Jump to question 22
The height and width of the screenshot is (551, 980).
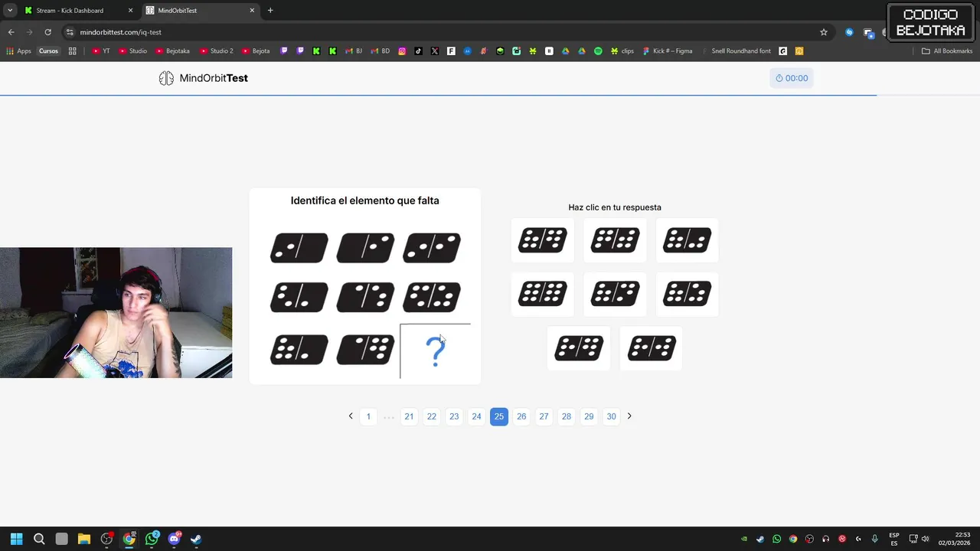(432, 416)
